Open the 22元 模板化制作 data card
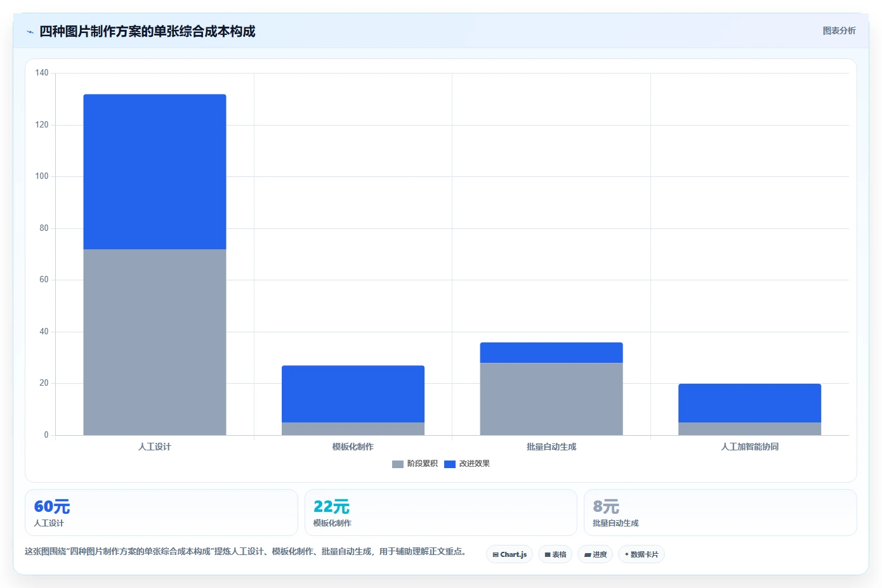The image size is (882, 588). (441, 513)
